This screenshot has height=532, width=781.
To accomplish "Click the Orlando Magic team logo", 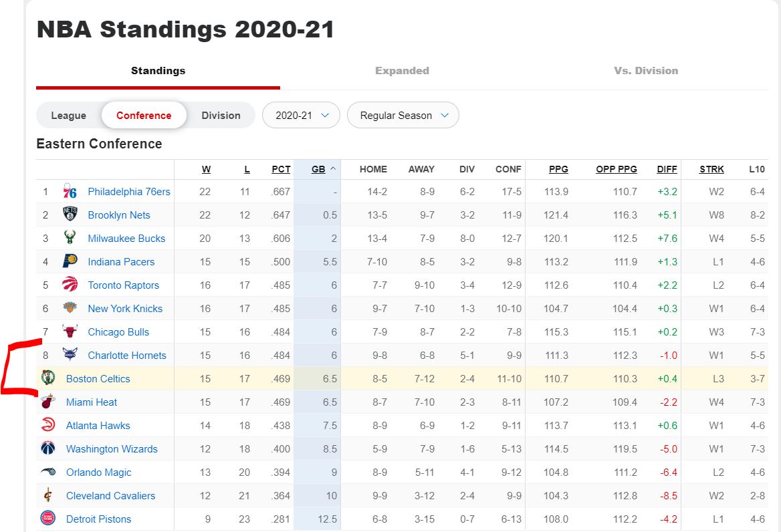I will 48,472.
